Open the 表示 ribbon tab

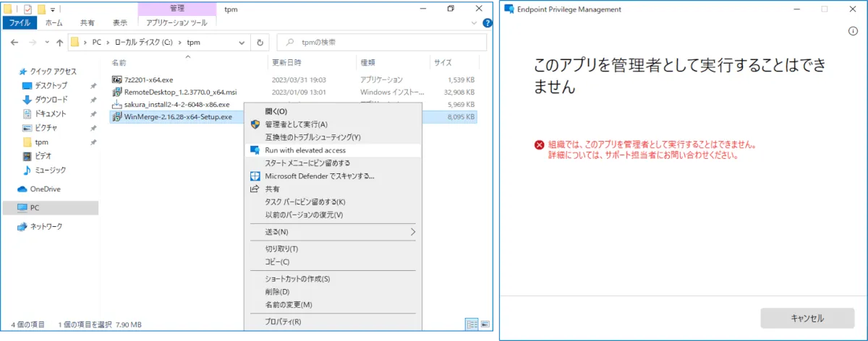pyautogui.click(x=119, y=22)
